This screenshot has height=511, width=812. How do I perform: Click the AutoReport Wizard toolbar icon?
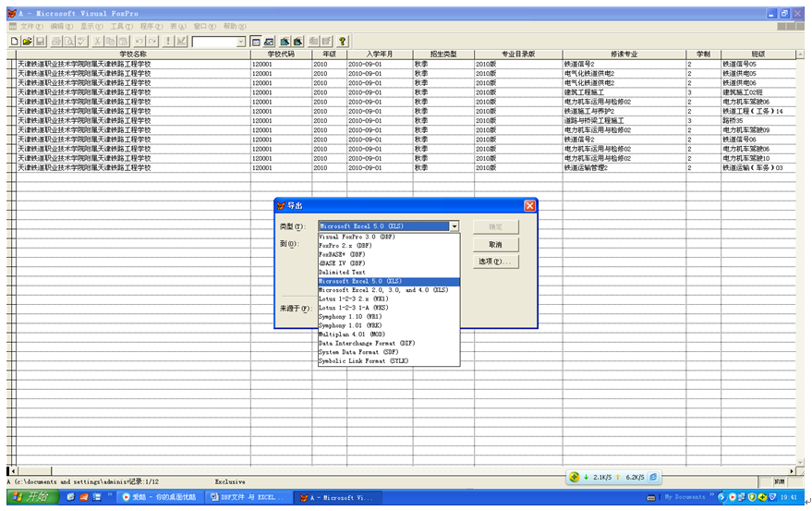[326, 42]
